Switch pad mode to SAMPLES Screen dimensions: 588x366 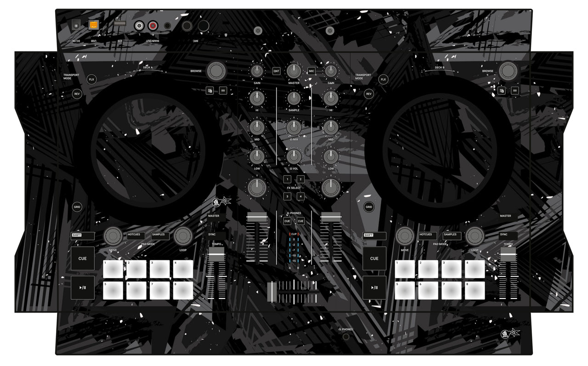[x=160, y=235]
